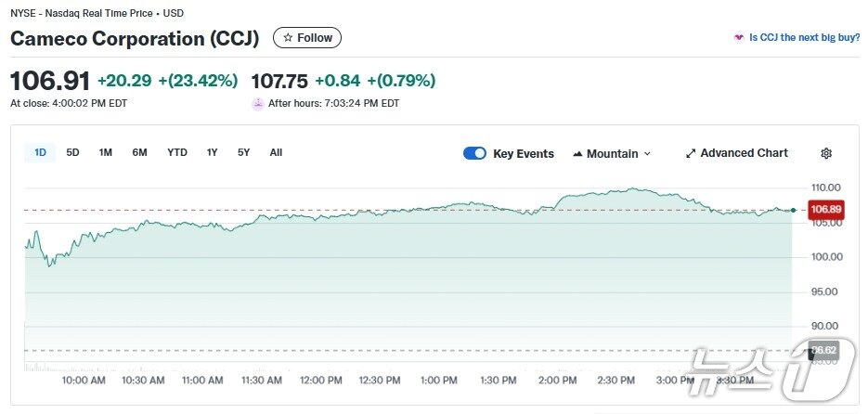This screenshot has height=414, width=868.
Task: Select the 1M range tab
Action: tap(106, 152)
